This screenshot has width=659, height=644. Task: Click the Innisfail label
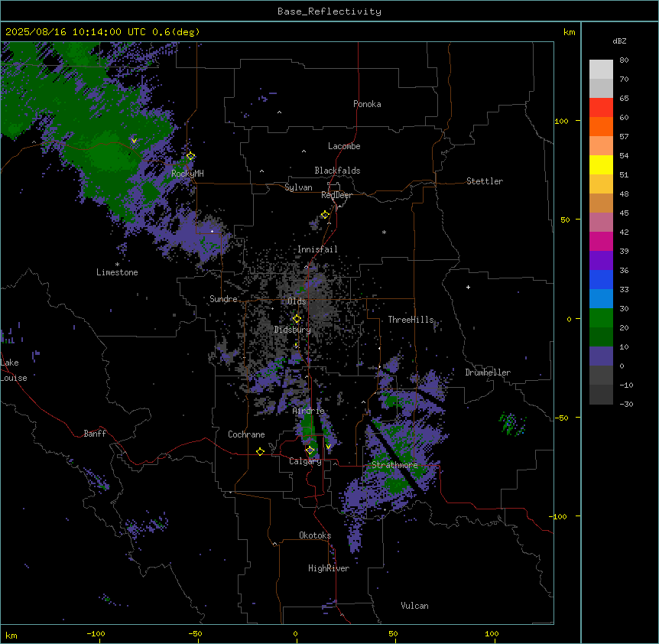coord(317,249)
